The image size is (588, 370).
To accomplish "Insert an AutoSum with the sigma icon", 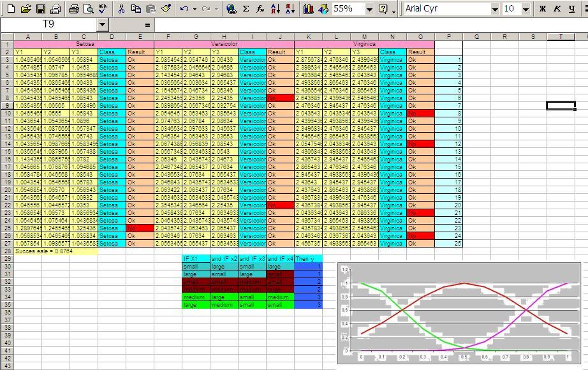I will [x=246, y=9].
